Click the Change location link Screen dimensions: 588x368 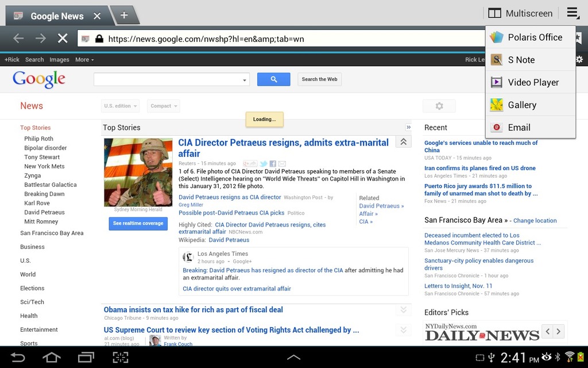click(x=535, y=221)
